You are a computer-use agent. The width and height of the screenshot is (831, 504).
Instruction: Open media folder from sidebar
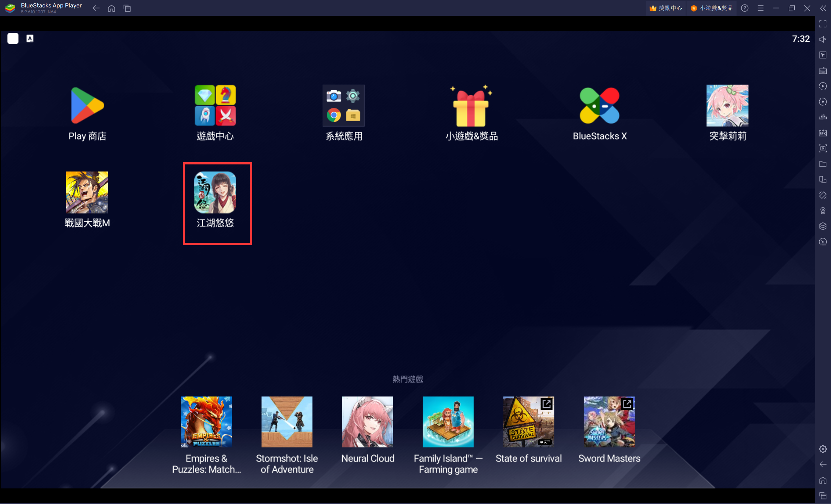point(823,164)
